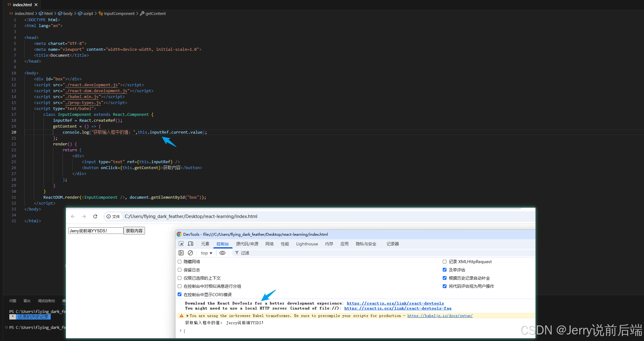This screenshot has height=341, width=644.
Task: Go back using the browser back arrow
Action: point(73,216)
